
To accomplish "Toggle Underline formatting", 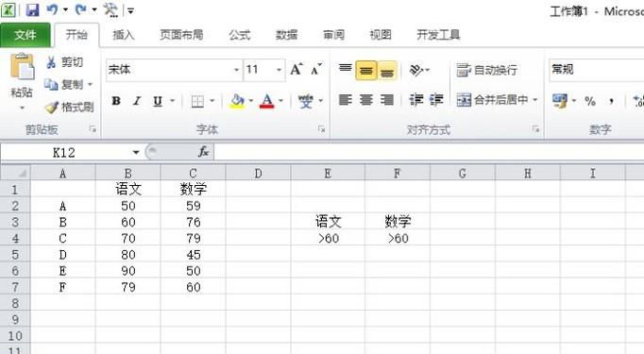I will coord(158,101).
